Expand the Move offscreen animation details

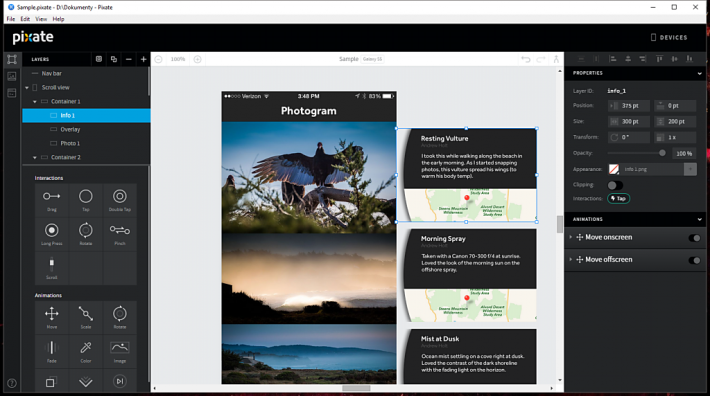[571, 259]
